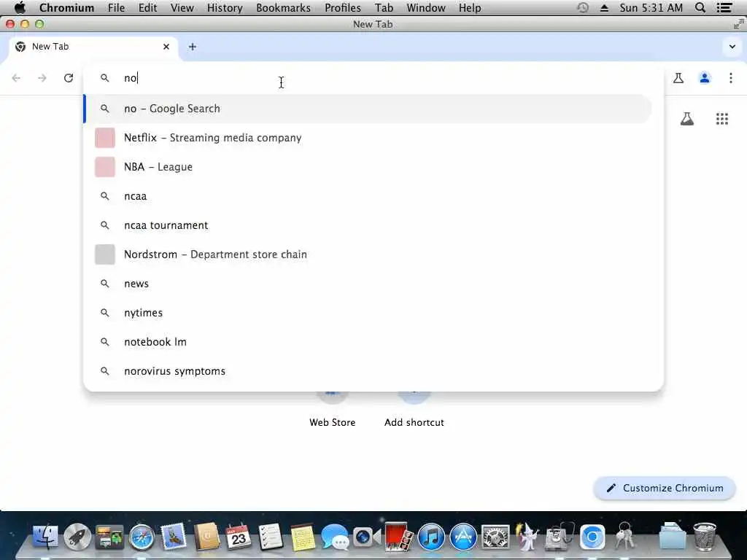Image resolution: width=747 pixels, height=560 pixels.
Task: Open the Profiles menu
Action: (x=343, y=8)
